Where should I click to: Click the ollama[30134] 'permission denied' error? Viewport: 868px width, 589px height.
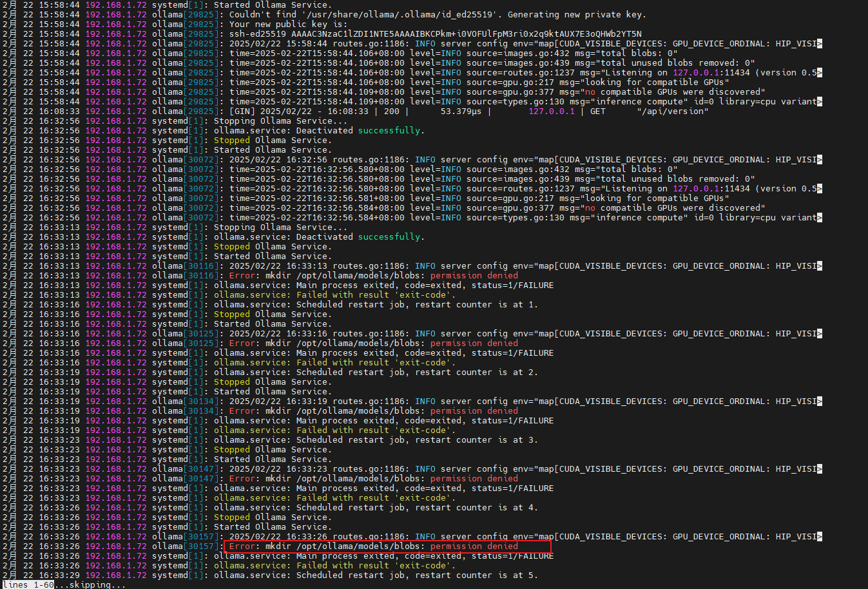pyautogui.click(x=474, y=410)
